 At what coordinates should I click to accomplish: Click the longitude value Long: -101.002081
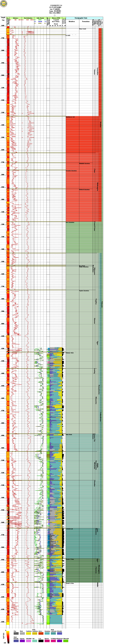click(55, 11)
